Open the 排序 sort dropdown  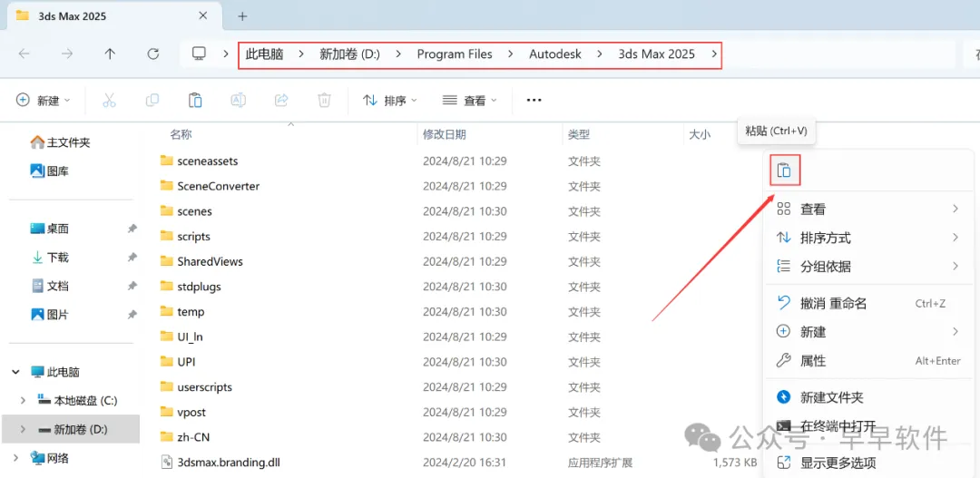[390, 100]
